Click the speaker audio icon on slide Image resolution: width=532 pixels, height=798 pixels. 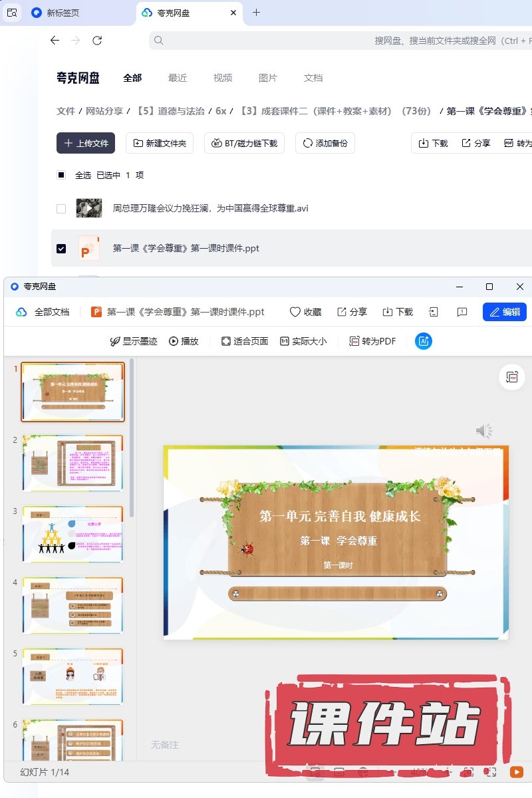tap(483, 432)
